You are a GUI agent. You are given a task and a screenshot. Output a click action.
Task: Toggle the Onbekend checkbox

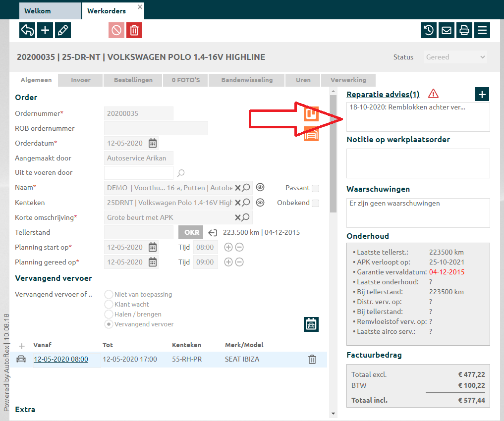point(315,203)
